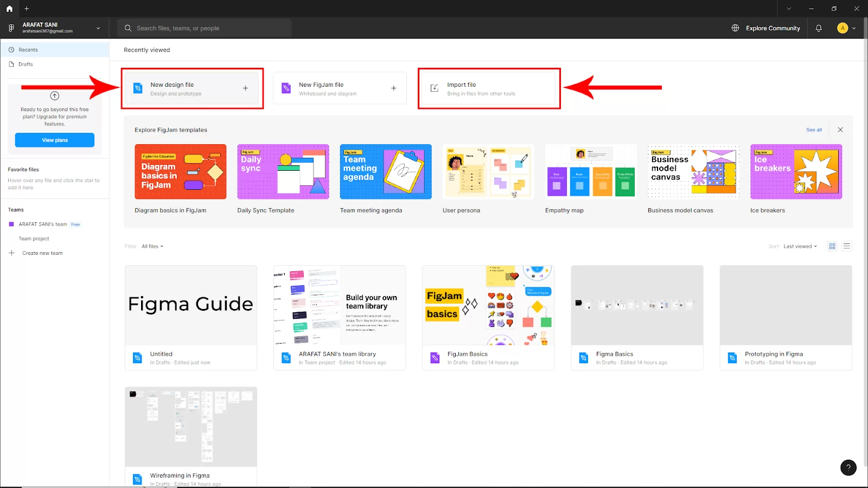The image size is (868, 488).
Task: Open the Ice breakers template
Action: click(796, 171)
